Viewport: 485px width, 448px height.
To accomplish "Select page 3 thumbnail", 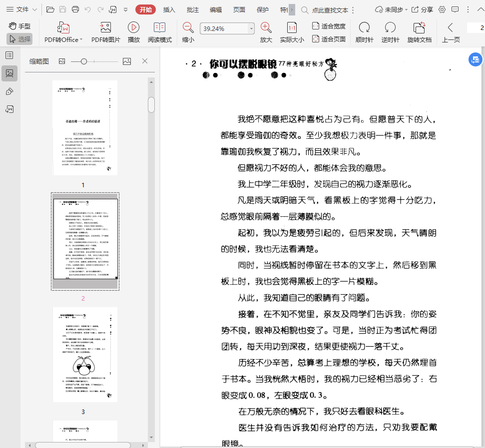I will (85, 354).
